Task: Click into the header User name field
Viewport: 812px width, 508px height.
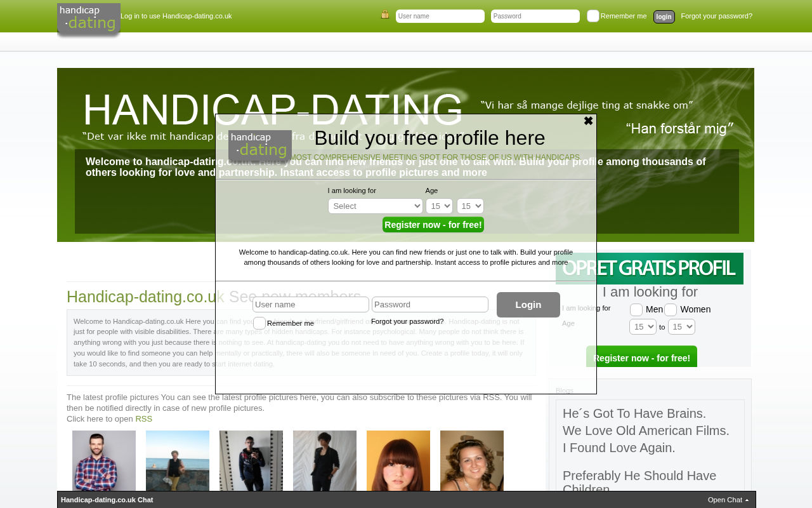Action: coord(440,16)
